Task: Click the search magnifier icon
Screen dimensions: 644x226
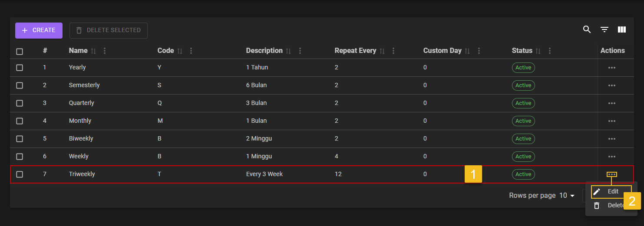Action: tap(587, 29)
